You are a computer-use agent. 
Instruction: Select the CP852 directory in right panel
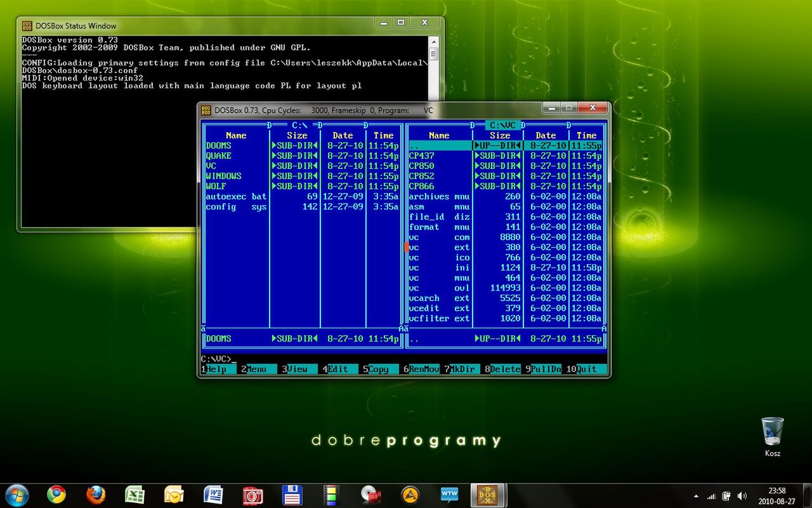[505, 176]
